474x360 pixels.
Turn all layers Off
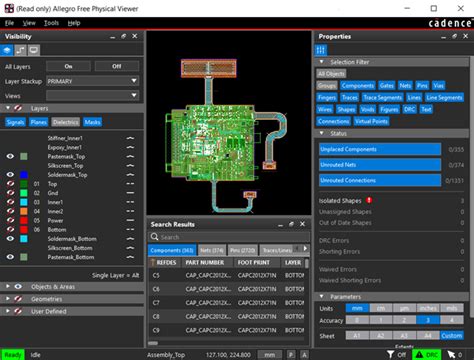tap(117, 66)
